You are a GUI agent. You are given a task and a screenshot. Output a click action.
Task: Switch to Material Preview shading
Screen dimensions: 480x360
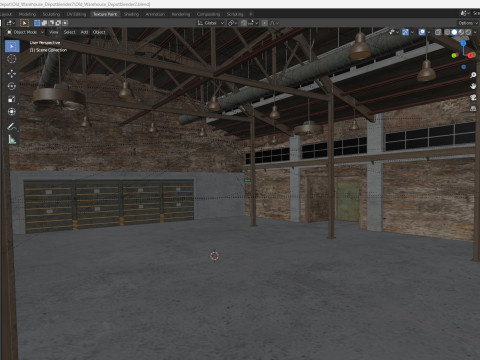[461, 32]
